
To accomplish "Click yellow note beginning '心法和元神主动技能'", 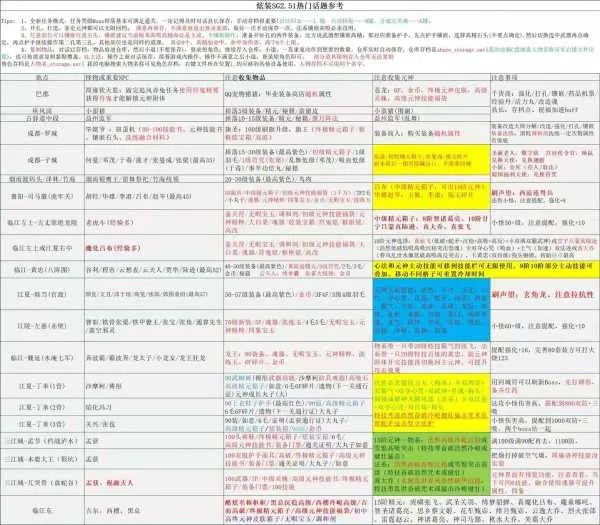I will (486, 270).
